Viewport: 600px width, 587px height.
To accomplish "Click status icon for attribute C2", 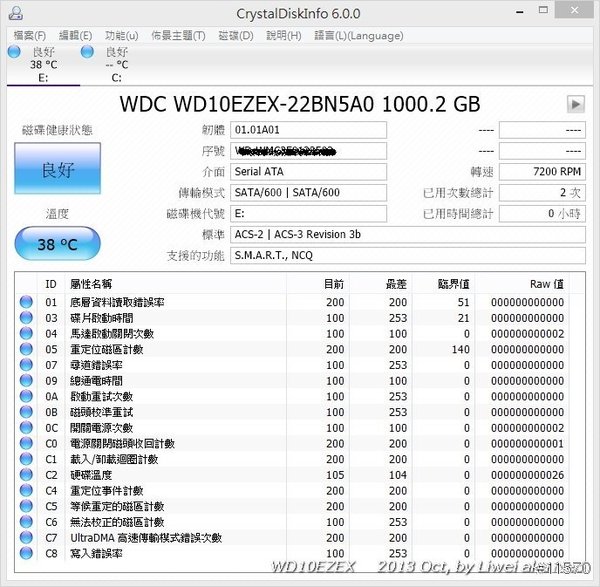I will point(26,474).
